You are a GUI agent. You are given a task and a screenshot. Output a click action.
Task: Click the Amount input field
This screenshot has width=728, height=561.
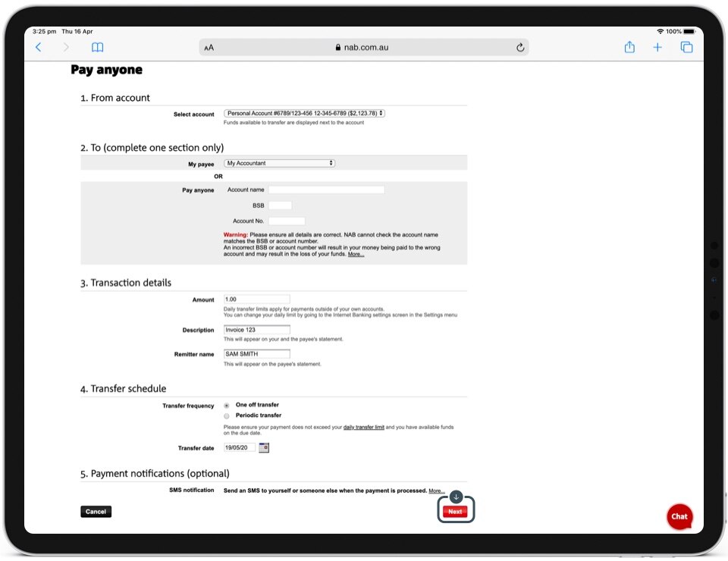(256, 299)
